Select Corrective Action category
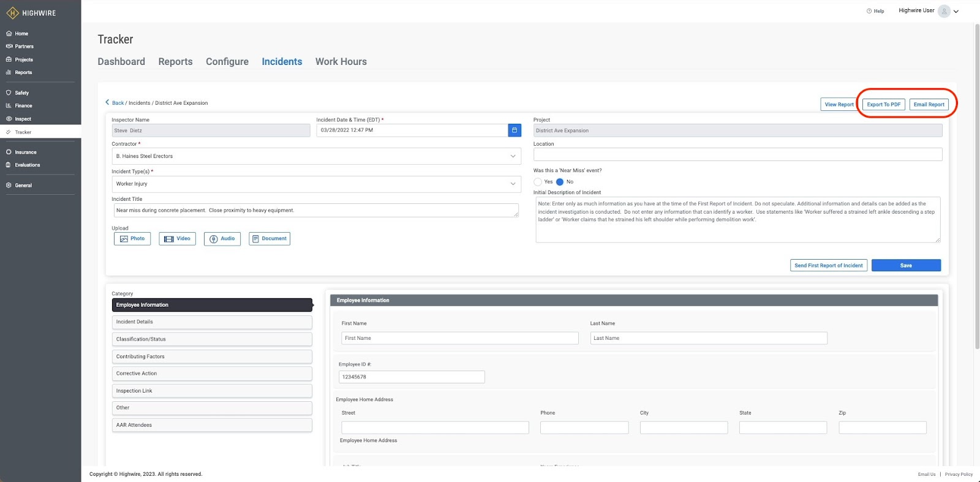Image resolution: width=980 pixels, height=482 pixels. pos(212,374)
